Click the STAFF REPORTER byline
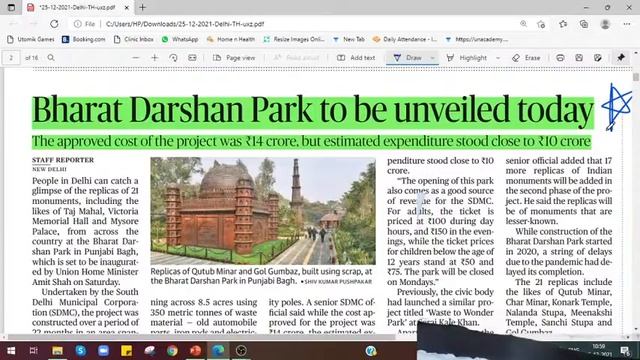 (x=63, y=160)
